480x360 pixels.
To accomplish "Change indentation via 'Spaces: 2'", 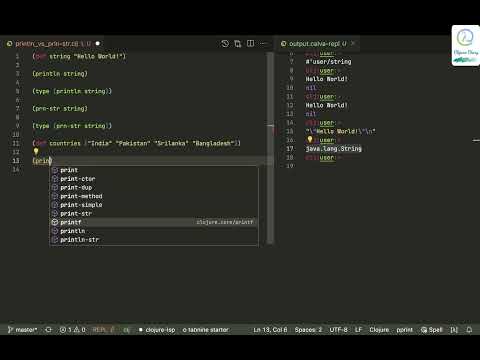I will tap(308, 330).
